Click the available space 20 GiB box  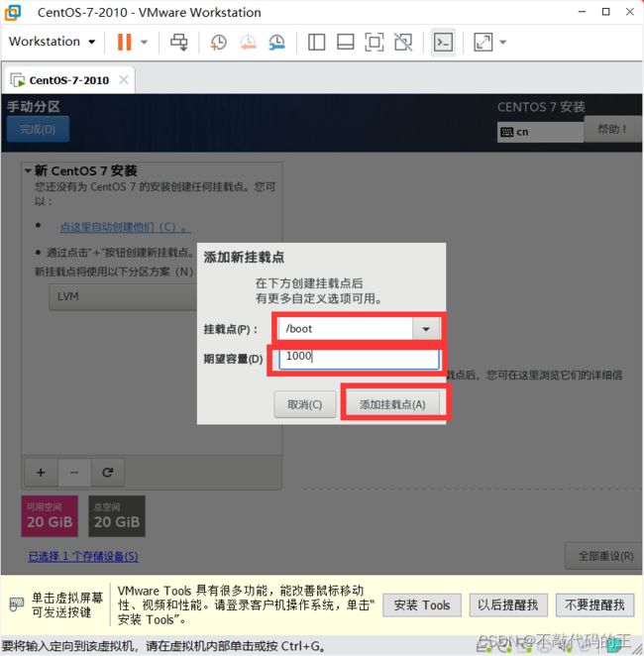coord(50,516)
